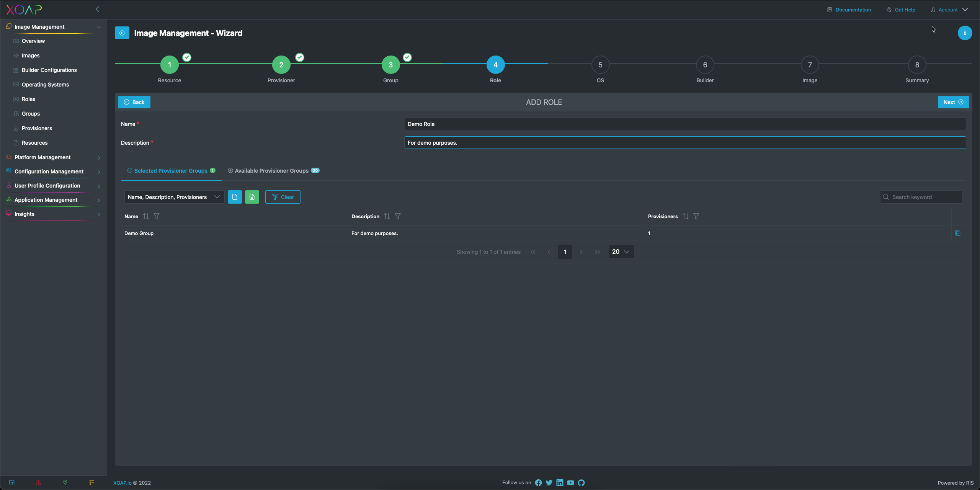Open Roles in sidebar
Image resolution: width=980 pixels, height=490 pixels.
(28, 99)
